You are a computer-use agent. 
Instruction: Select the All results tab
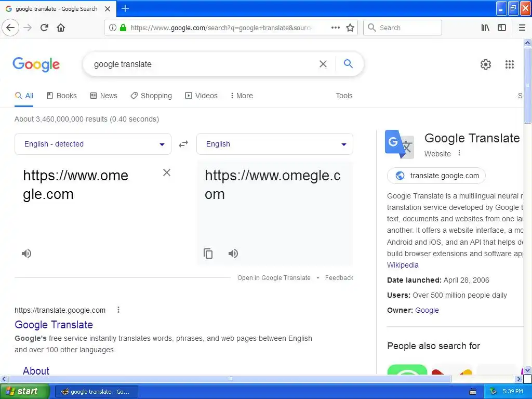coord(24,96)
